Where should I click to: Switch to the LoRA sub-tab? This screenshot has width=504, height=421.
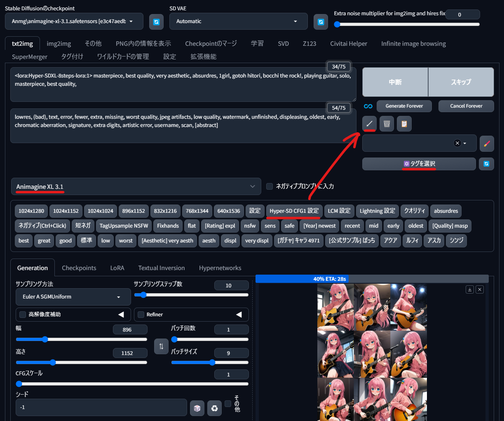coord(117,268)
